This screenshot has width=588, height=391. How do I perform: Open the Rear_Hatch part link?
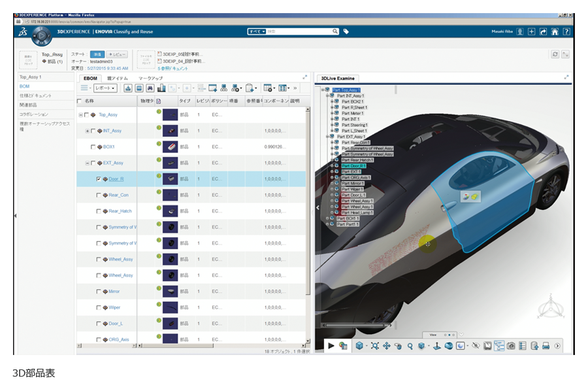(x=120, y=211)
